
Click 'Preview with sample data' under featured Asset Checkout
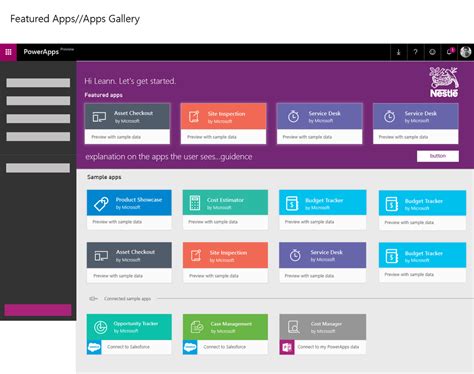click(116, 137)
